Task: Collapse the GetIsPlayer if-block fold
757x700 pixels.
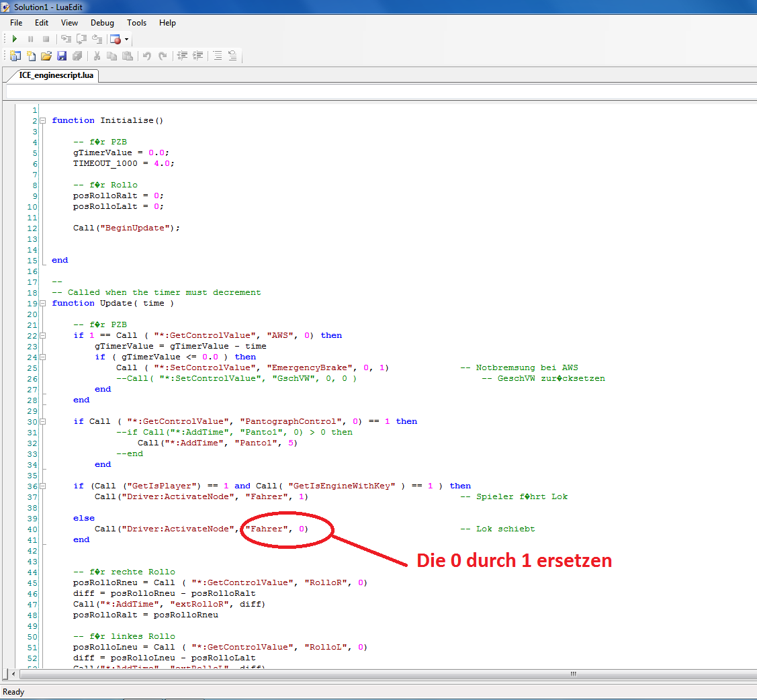Action: 43,486
